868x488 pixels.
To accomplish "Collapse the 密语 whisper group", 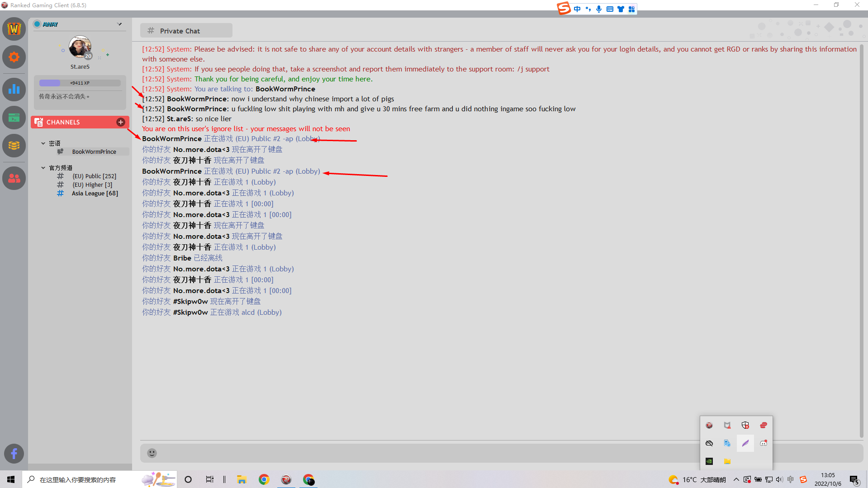I will click(x=43, y=143).
